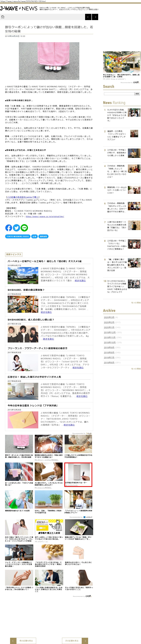Share article on Facebook

tap(9, 228)
